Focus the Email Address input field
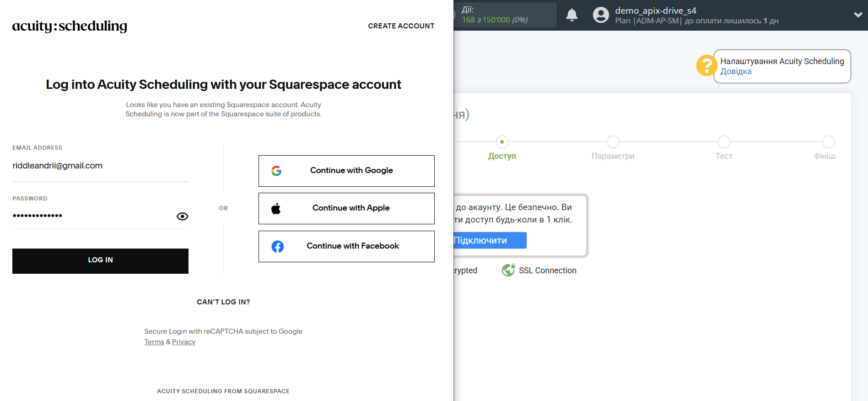The image size is (868, 401). point(100,166)
